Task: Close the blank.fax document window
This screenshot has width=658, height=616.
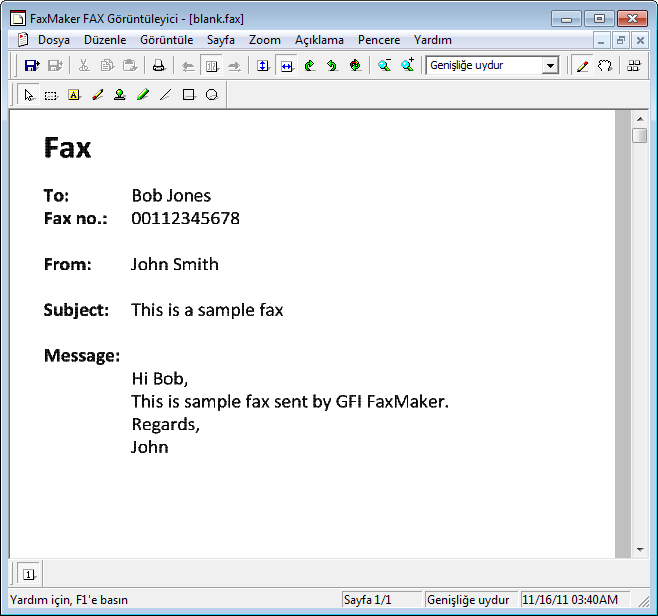Action: tap(640, 41)
